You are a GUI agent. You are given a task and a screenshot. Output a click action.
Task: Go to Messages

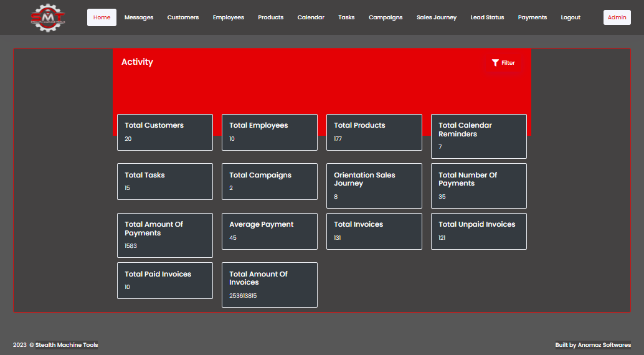point(139,17)
